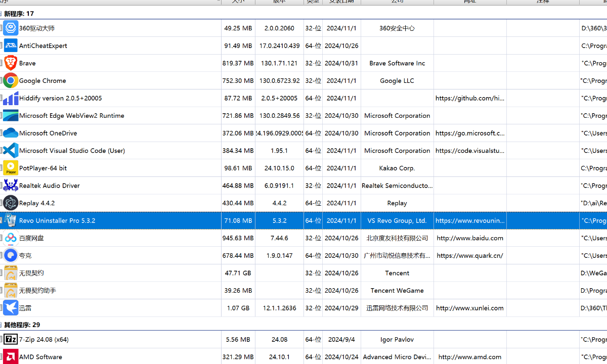Select the 2024/10/29 install date of 迅雷
The image size is (607, 364).
point(341,308)
